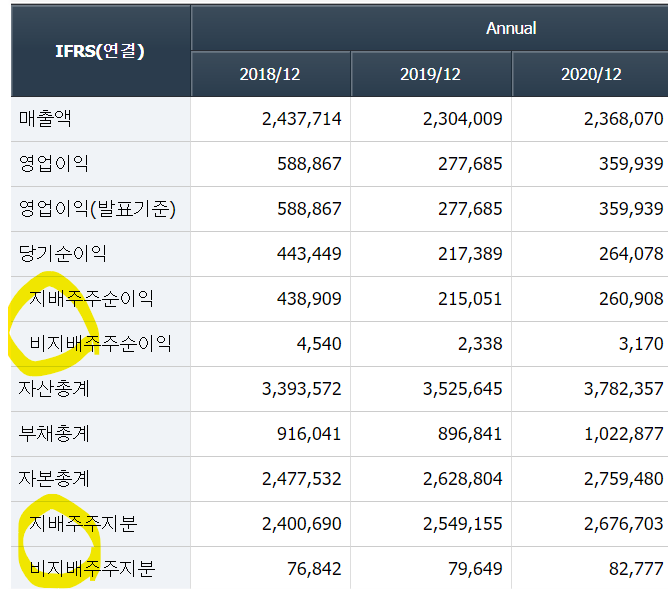Select the 지배주주지분 row label
Screen dimensions: 668x589
83,524
